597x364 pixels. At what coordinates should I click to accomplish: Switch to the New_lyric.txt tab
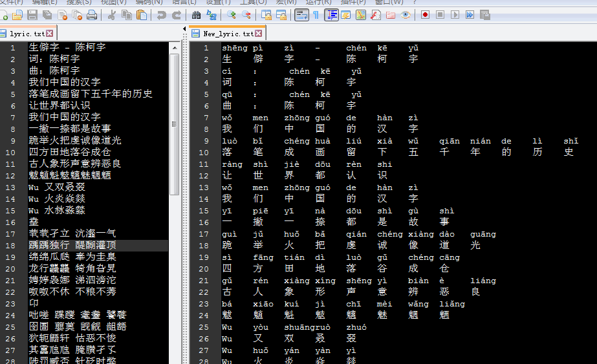click(x=228, y=34)
